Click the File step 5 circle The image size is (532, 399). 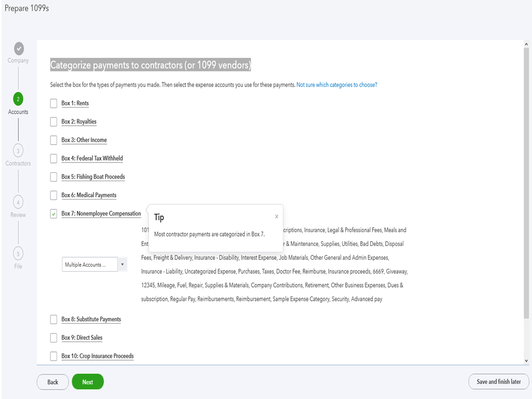(18, 254)
